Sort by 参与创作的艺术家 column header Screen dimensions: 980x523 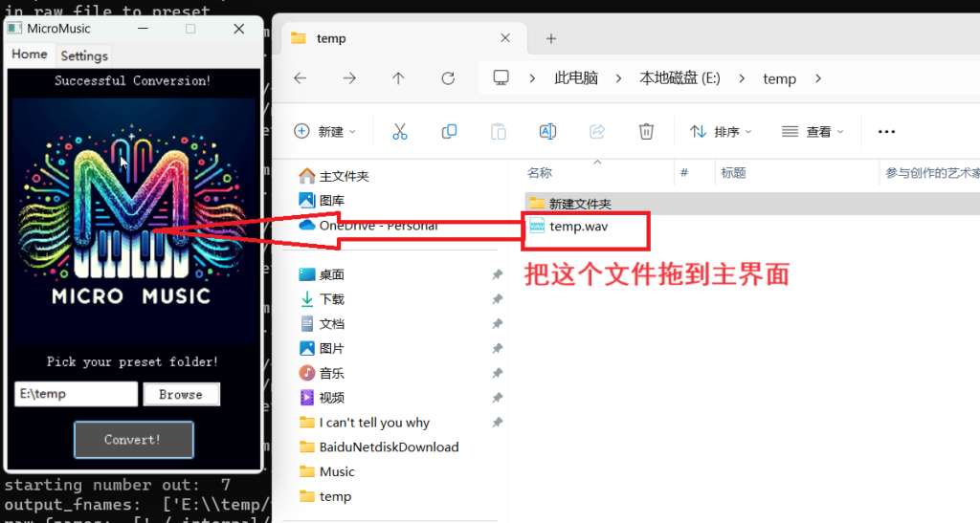(930, 173)
